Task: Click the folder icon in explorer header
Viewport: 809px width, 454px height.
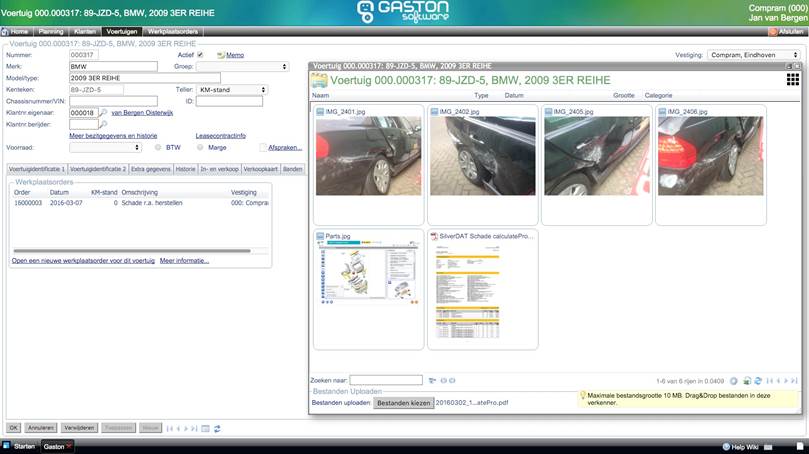Action: pyautogui.click(x=319, y=80)
